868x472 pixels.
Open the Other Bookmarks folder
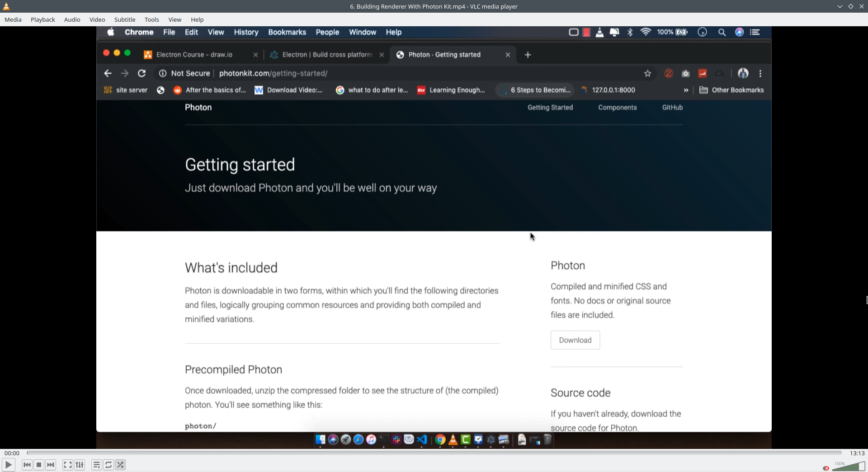click(731, 90)
